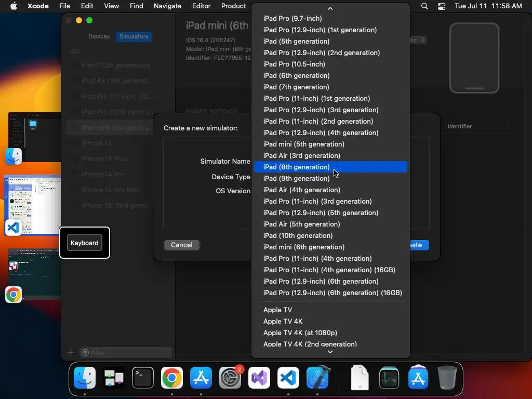Open the Navigate menu
Viewport: 532px width, 399px height.
[168, 6]
